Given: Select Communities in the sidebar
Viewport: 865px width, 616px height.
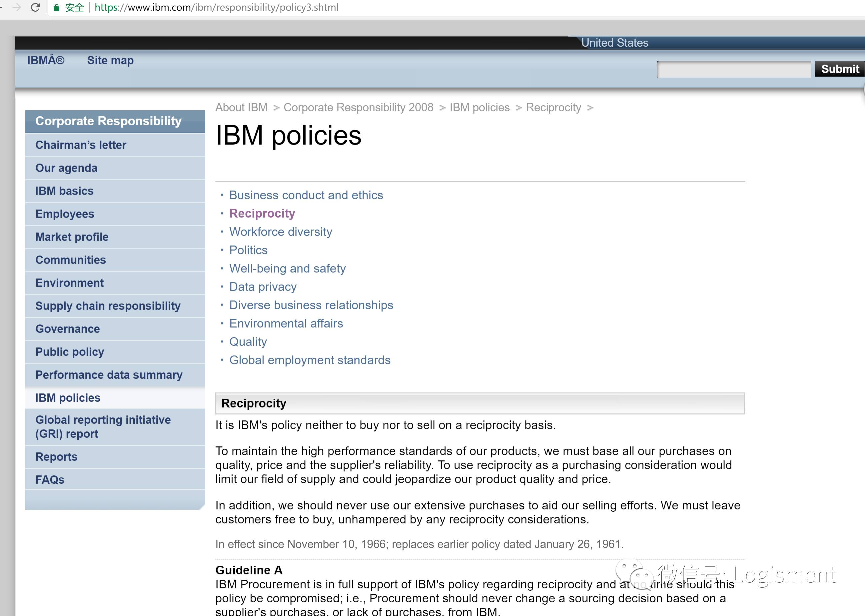Looking at the screenshot, I should tap(115, 260).
